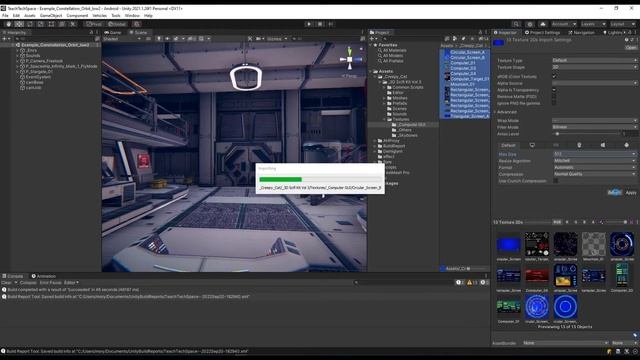640x360 pixels.
Task: Open the GameObject menu
Action: coord(51,16)
